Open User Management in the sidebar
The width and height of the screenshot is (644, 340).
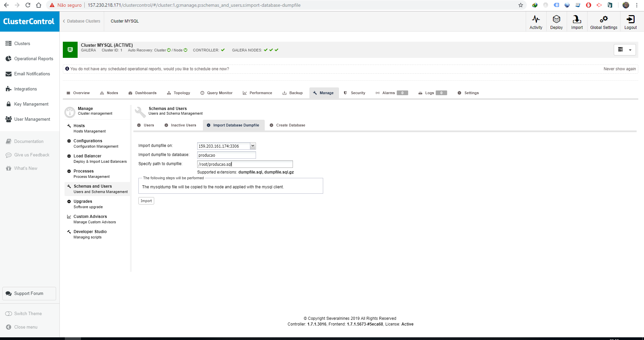click(x=32, y=119)
